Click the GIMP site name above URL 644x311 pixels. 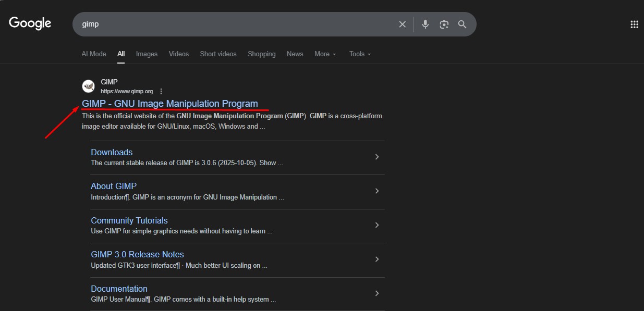(109, 82)
